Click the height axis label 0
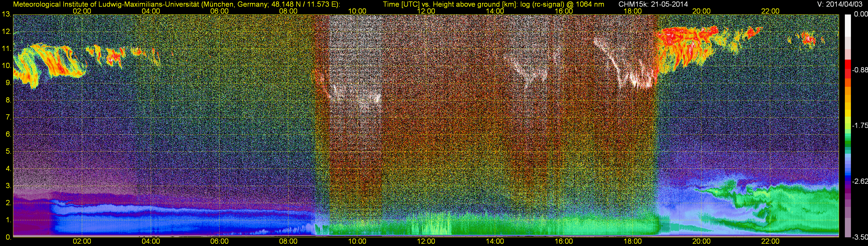868x246 pixels. 8,237
